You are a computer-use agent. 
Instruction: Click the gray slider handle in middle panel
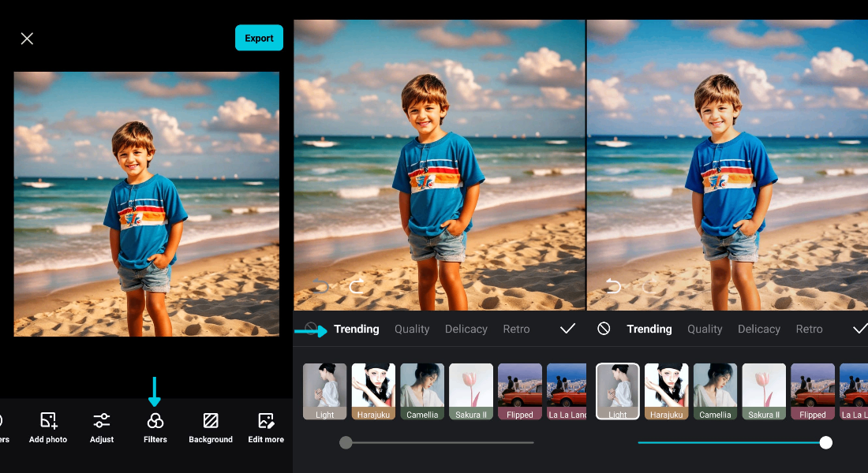click(346, 442)
